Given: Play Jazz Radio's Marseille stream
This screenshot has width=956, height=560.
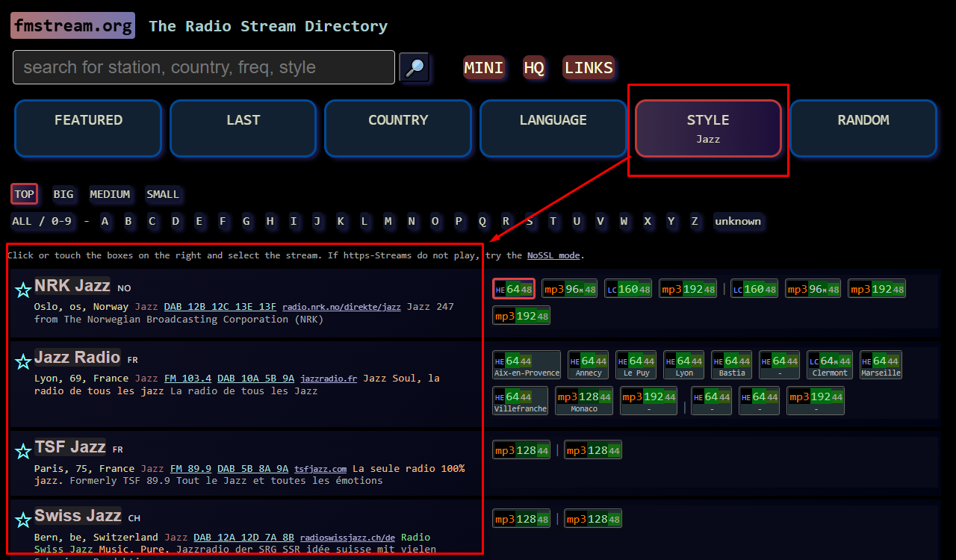Looking at the screenshot, I should [881, 365].
